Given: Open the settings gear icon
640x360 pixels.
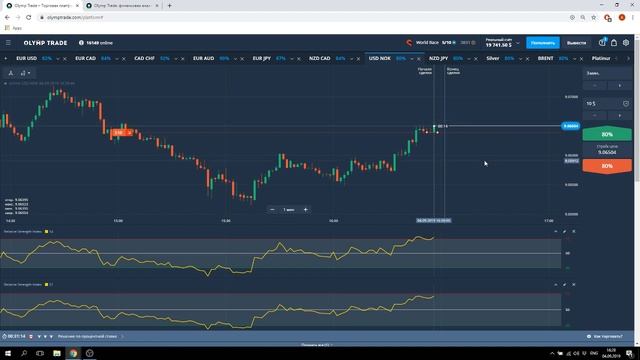Looking at the screenshot, I should tap(626, 42).
